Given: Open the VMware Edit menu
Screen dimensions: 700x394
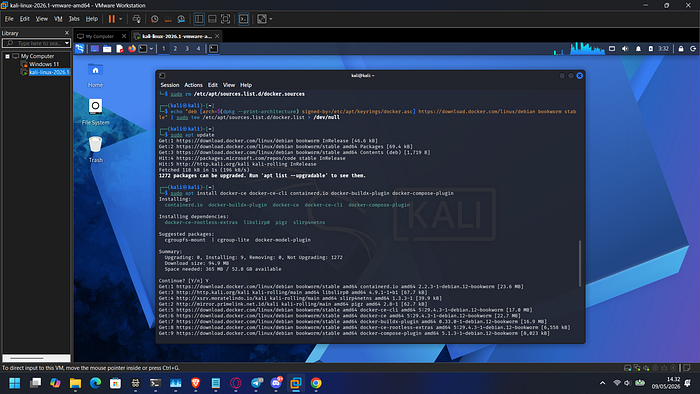Looking at the screenshot, I should click(x=25, y=19).
